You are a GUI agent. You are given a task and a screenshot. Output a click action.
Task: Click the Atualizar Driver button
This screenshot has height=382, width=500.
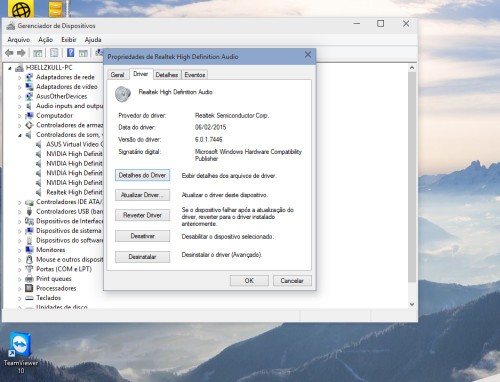pos(142,195)
